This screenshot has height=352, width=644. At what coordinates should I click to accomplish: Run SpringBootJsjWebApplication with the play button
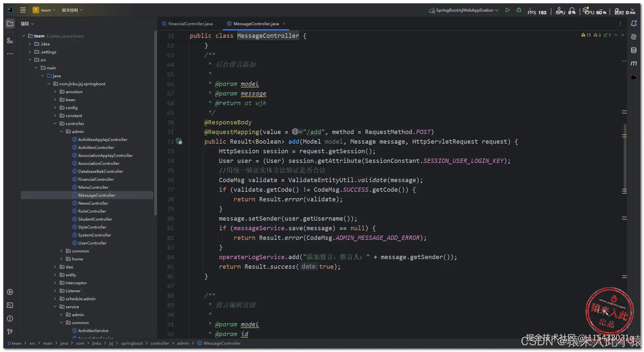coord(508,10)
